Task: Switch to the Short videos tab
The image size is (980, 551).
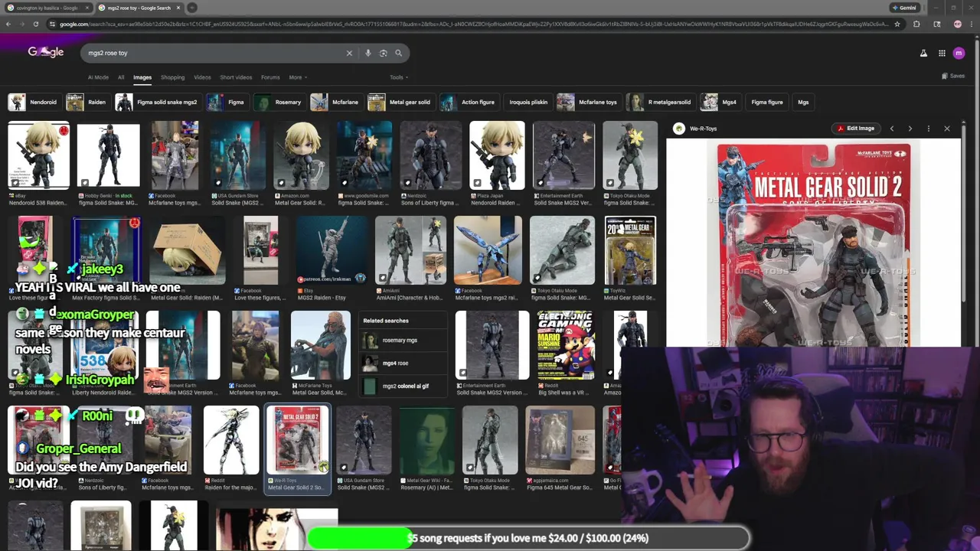Action: 236,77
